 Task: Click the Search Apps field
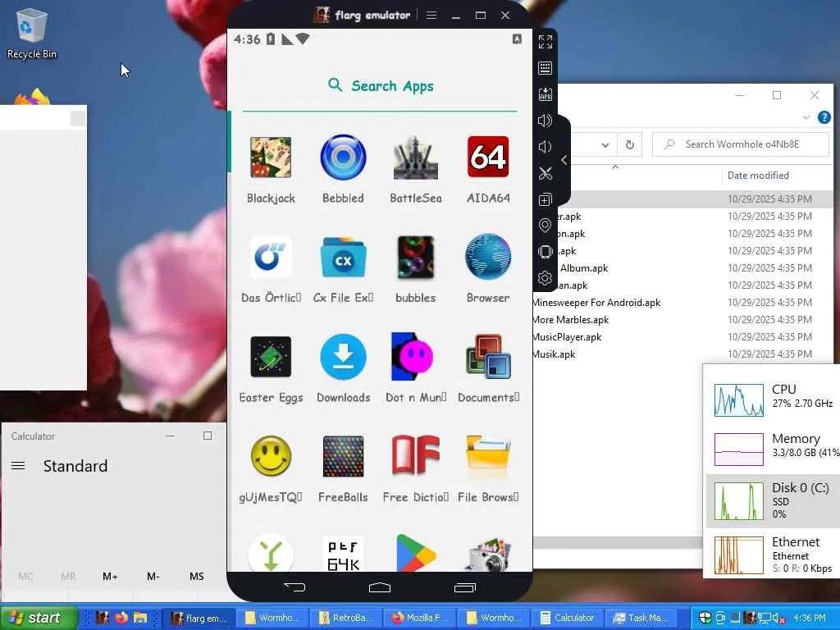[380, 85]
